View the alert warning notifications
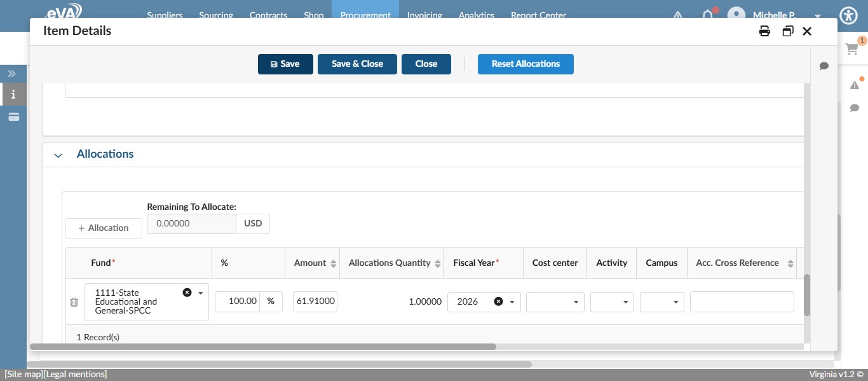This screenshot has width=868, height=381. 855,85
